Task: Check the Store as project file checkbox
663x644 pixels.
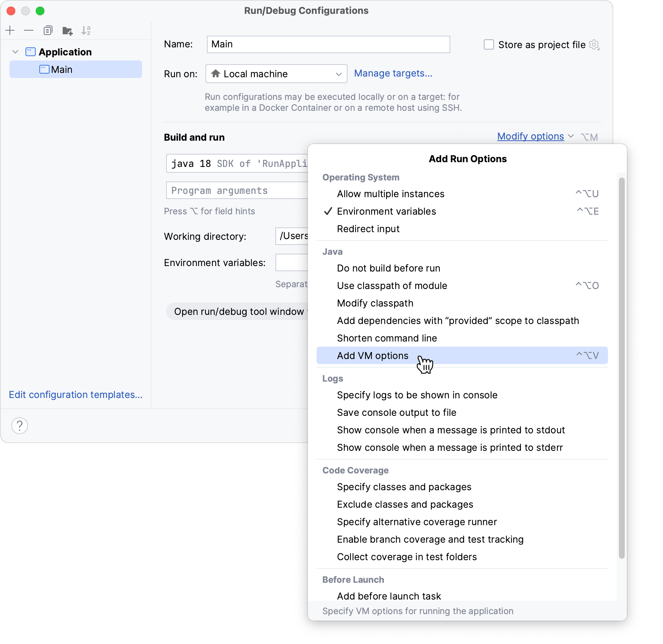Action: point(489,44)
